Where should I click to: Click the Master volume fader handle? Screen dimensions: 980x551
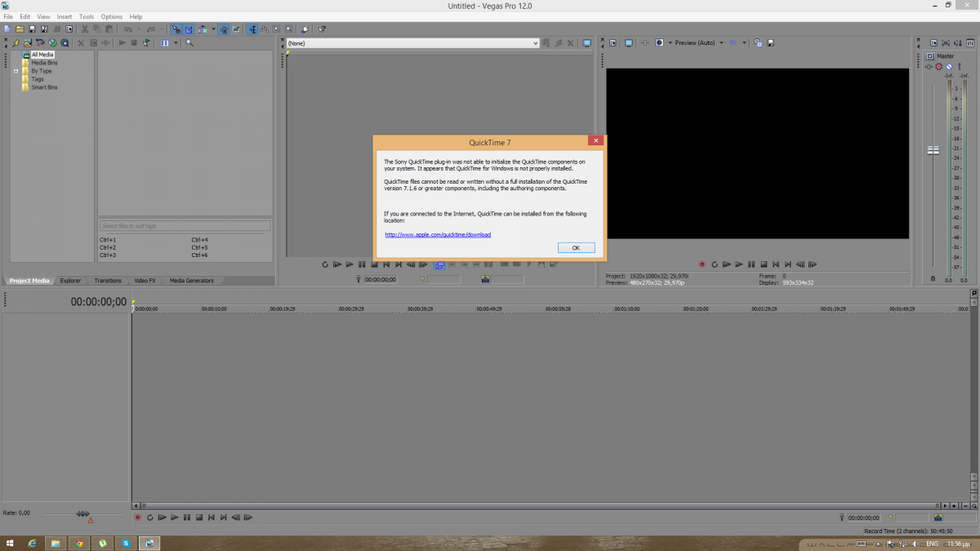click(933, 150)
